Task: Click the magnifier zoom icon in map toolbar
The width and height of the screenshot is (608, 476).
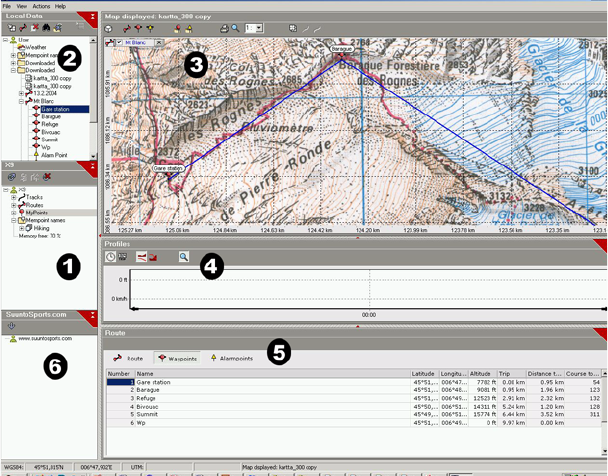Action: click(235, 28)
